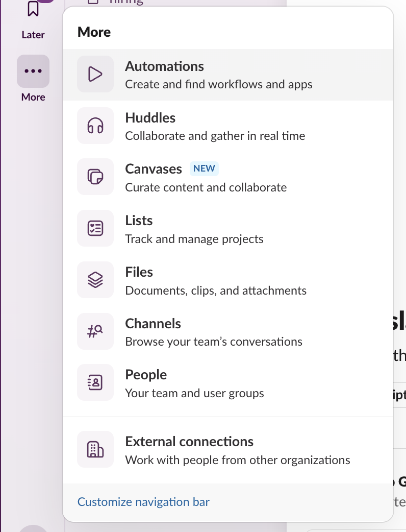The height and width of the screenshot is (532, 406).
Task: Select "Browse your team's conversations" entry
Action: [x=214, y=342]
